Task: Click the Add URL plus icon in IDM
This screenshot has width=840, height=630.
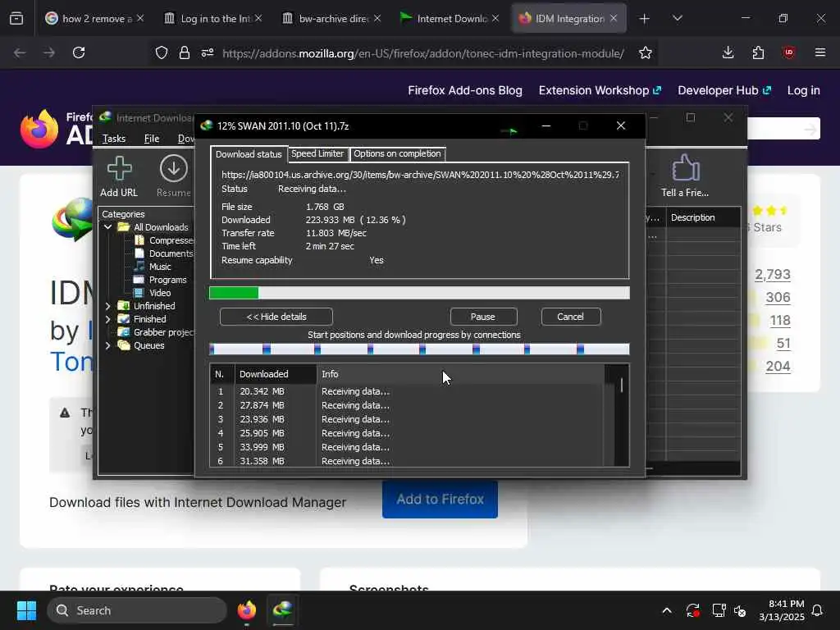Action: [119, 168]
